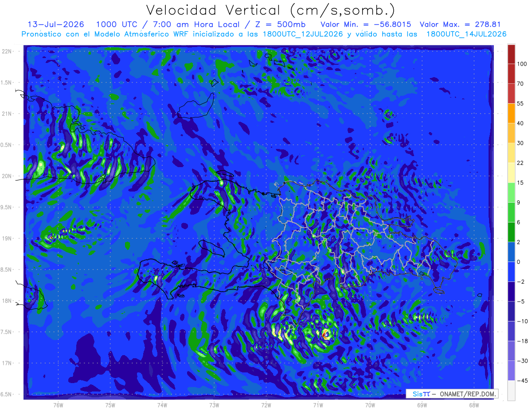
Task: Click the colorbar label "-10"
Action: pyautogui.click(x=522, y=321)
